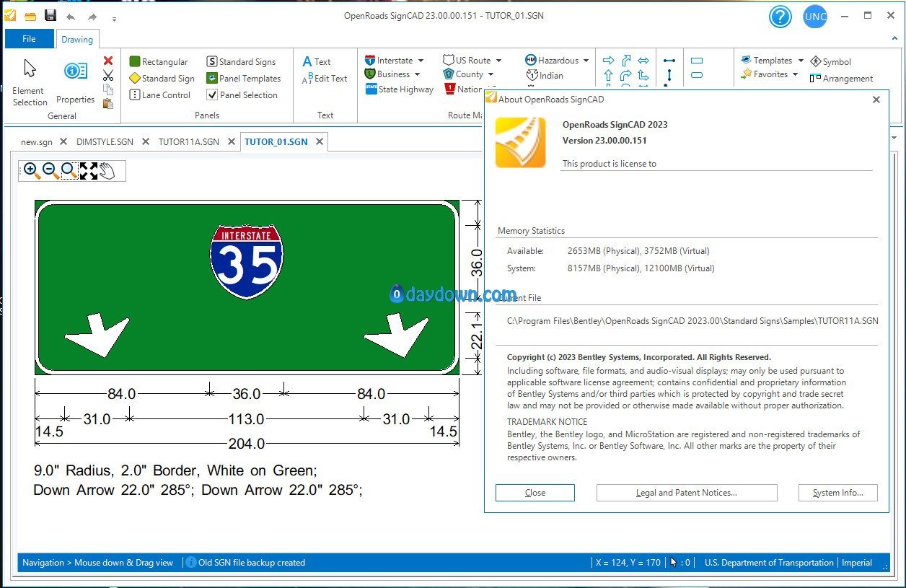Open Panel Templates
906x588 pixels.
click(244, 78)
